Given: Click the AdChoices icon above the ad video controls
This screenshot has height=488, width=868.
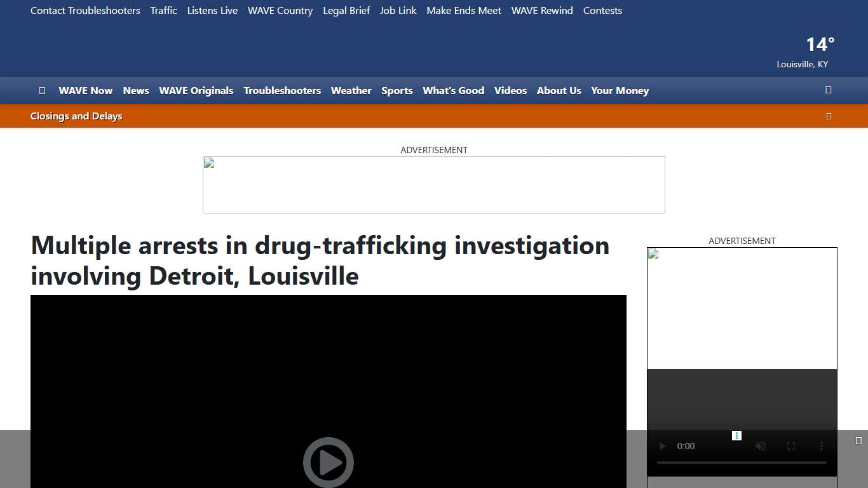Looking at the screenshot, I should point(736,435).
